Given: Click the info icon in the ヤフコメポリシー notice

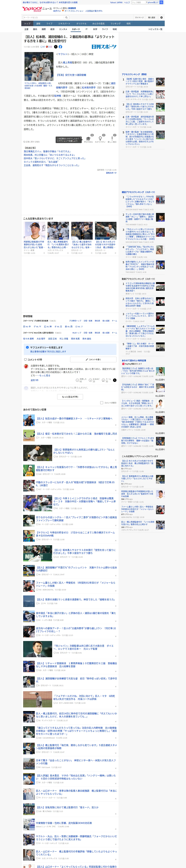Looking at the screenshot, I should pyautogui.click(x=27, y=347).
